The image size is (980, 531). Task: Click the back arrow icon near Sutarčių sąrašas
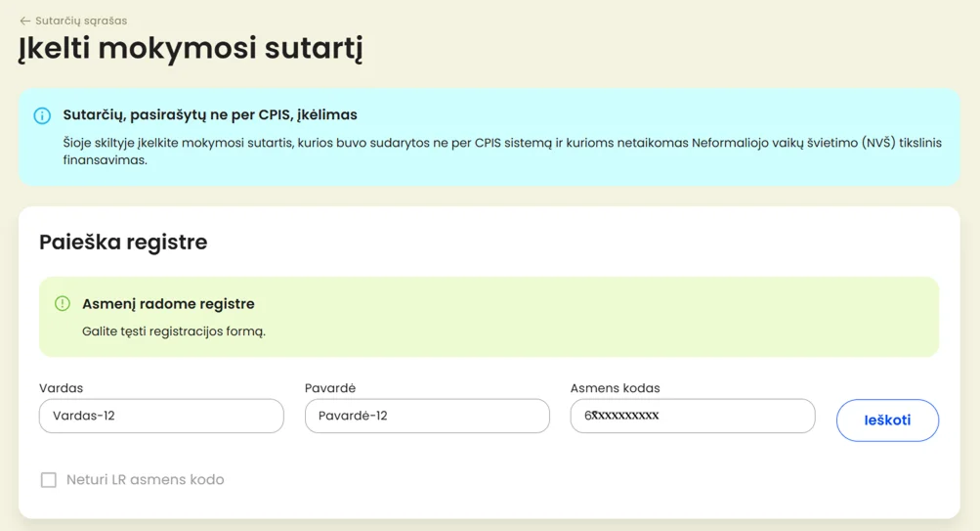25,21
